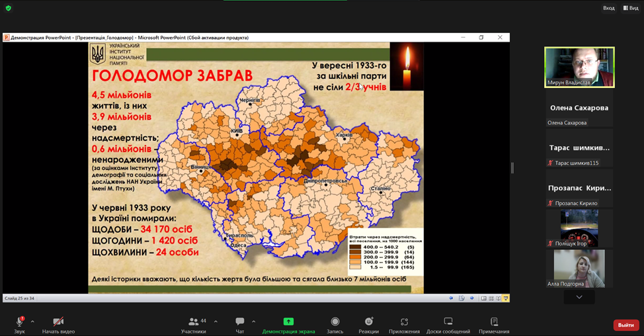Open Доски сообщений whiteboards
This screenshot has width=644, height=336.
coord(448,323)
